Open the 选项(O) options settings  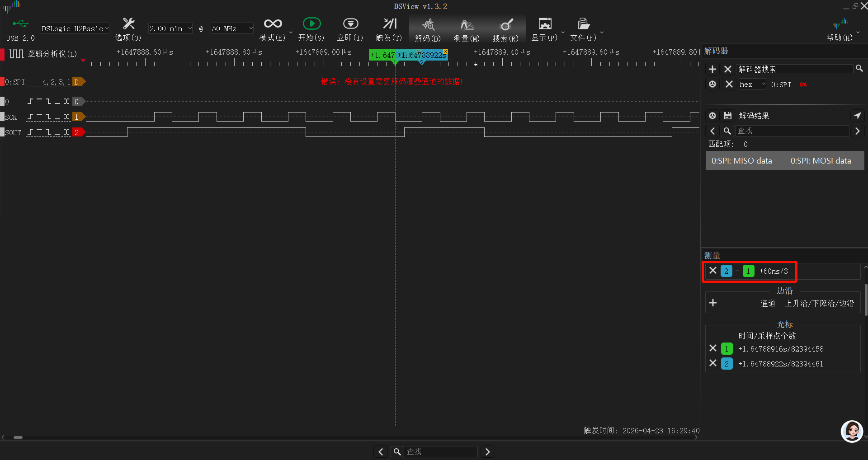point(128,28)
